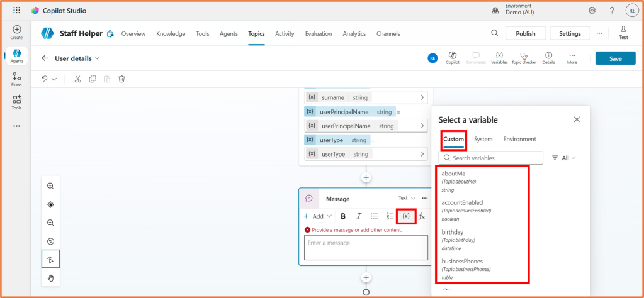This screenshot has height=298, width=644.
Task: Insert numbered list in Message node
Action: point(390,216)
